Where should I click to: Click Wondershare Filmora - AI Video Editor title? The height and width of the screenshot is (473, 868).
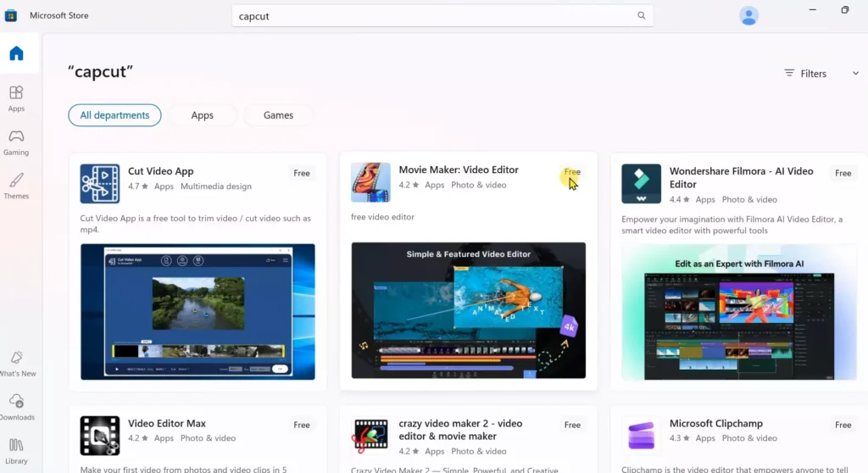click(741, 177)
